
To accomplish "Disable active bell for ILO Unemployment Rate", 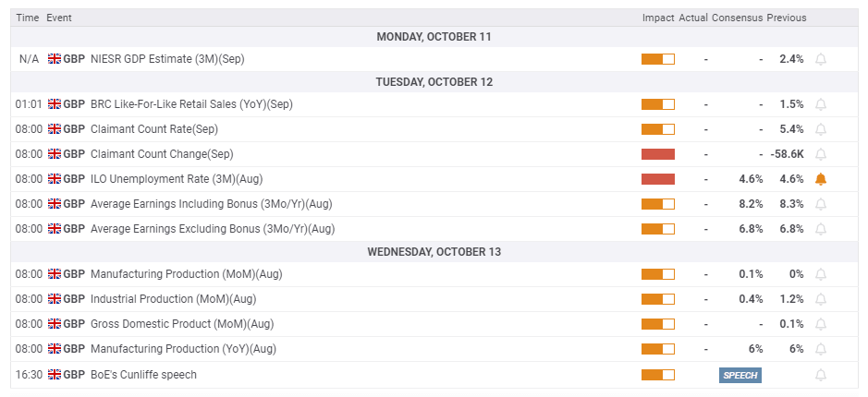I will 820,179.
